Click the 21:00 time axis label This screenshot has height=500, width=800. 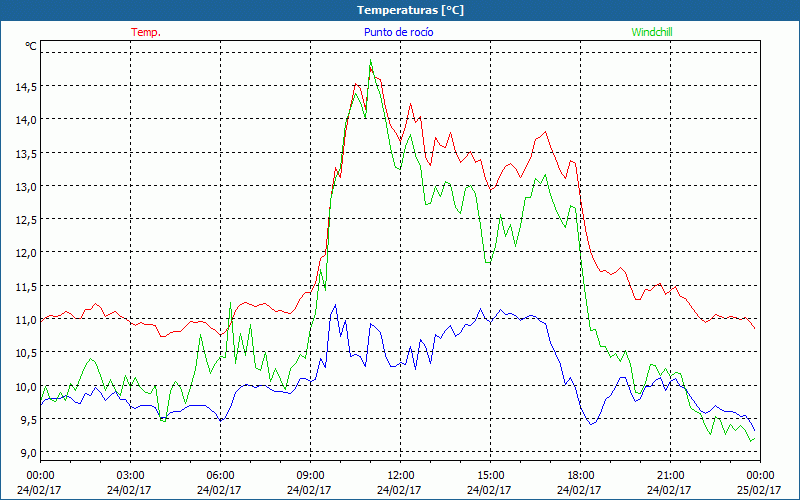coord(670,476)
